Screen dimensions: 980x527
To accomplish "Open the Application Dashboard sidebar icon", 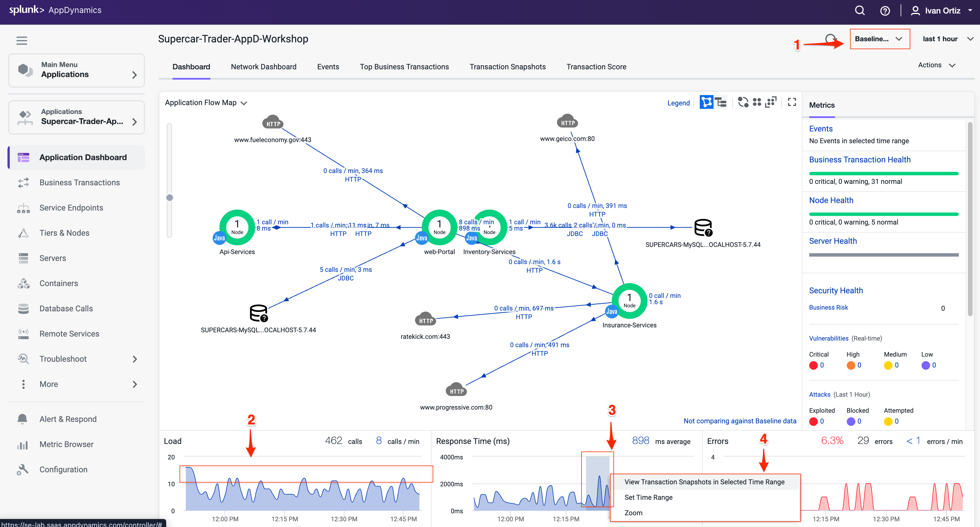I will tap(23, 157).
